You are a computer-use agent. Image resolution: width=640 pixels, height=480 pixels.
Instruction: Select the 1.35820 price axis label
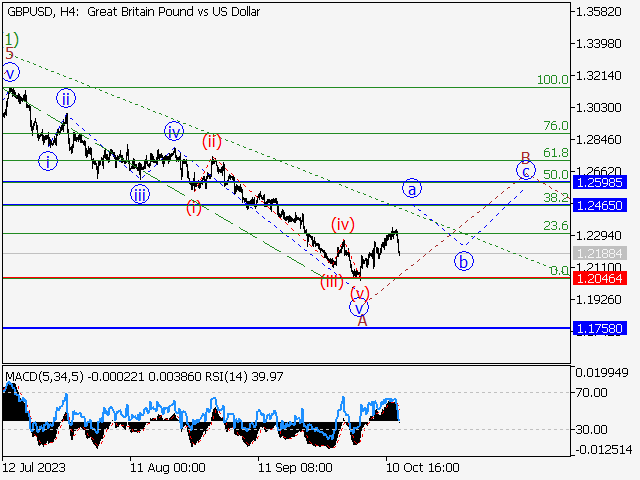[x=598, y=11]
